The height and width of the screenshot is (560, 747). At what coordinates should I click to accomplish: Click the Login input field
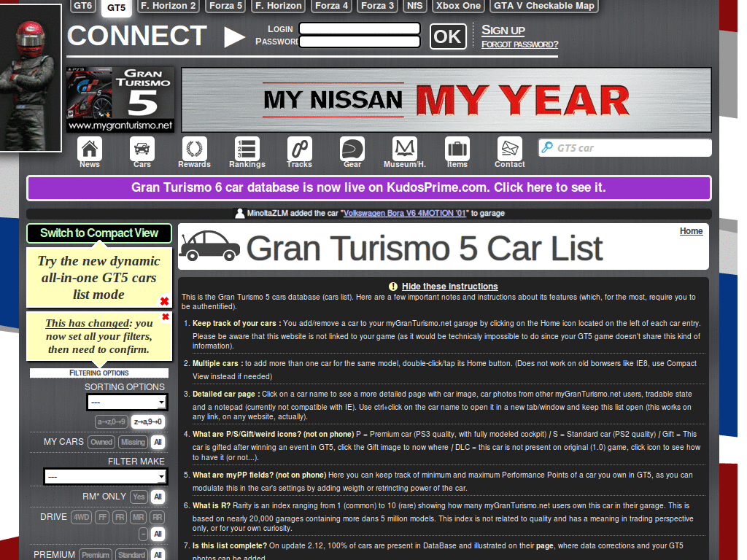(360, 28)
